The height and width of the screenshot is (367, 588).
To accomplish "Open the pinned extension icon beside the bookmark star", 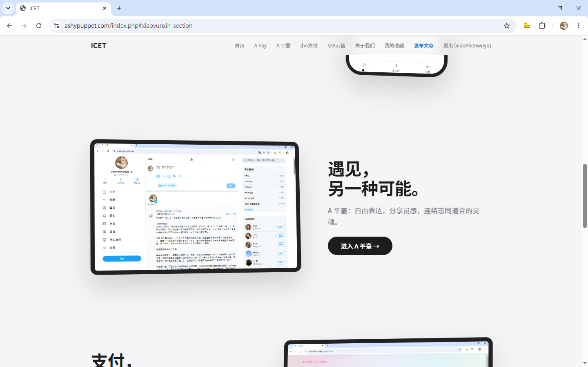I will (527, 26).
